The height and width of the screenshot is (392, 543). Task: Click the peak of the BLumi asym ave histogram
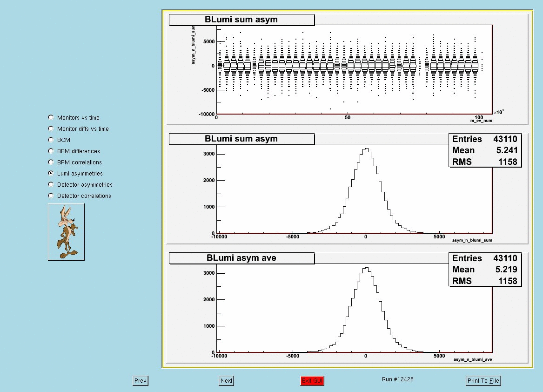[366, 268]
